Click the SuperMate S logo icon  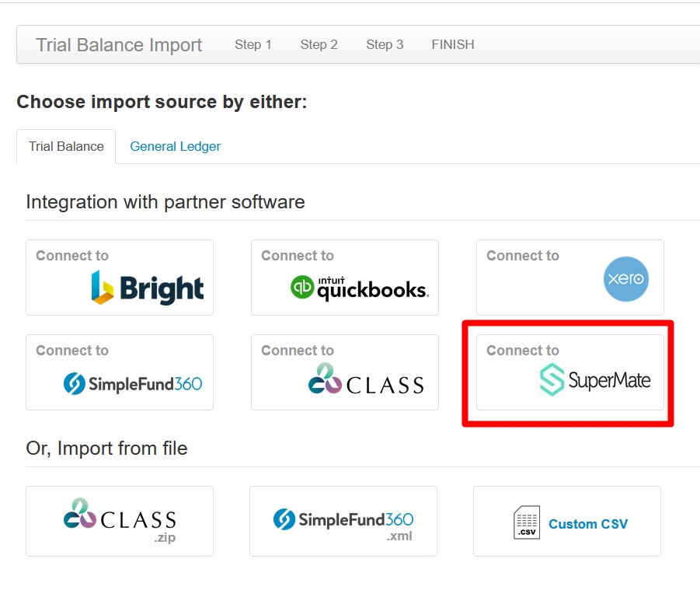tap(552, 379)
